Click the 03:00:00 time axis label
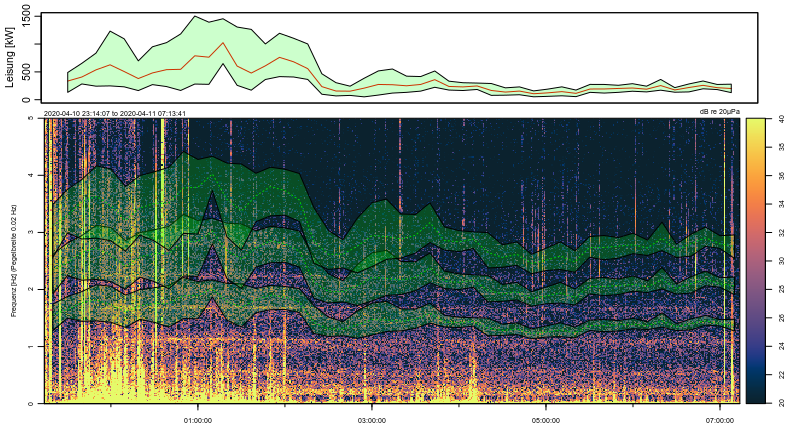The width and height of the screenshot is (799, 448). coord(372,420)
